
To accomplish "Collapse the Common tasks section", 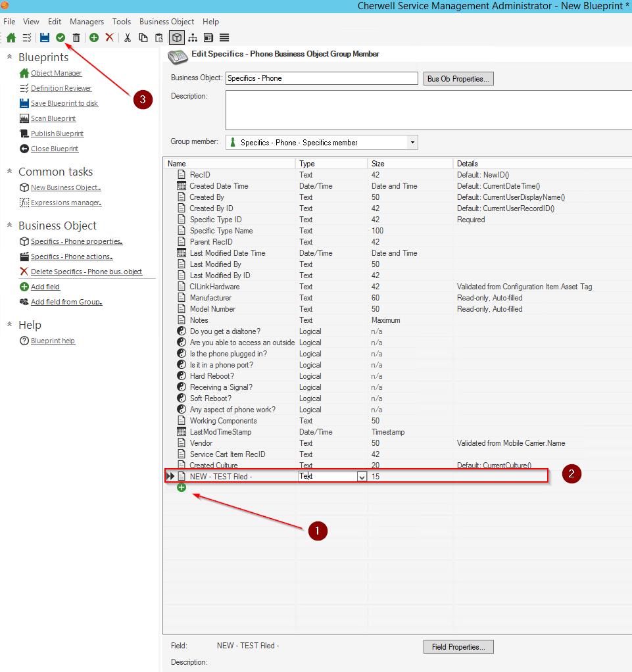I will 10,172.
